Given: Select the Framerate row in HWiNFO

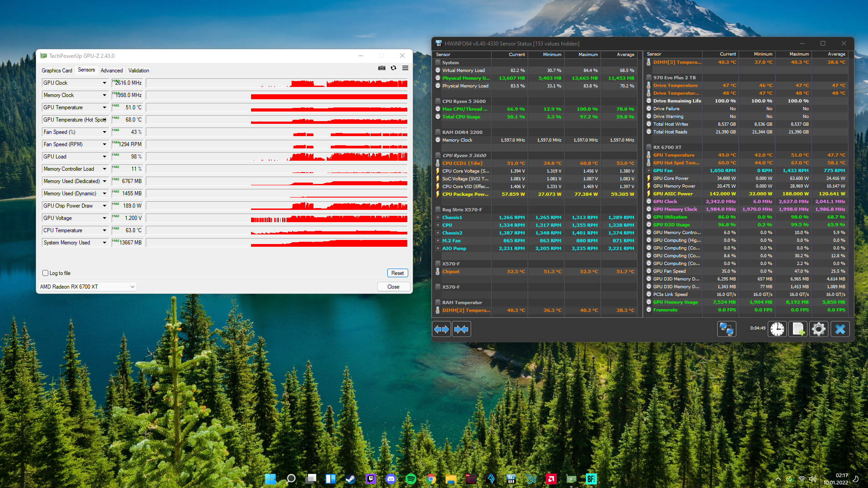Looking at the screenshot, I should coord(746,310).
